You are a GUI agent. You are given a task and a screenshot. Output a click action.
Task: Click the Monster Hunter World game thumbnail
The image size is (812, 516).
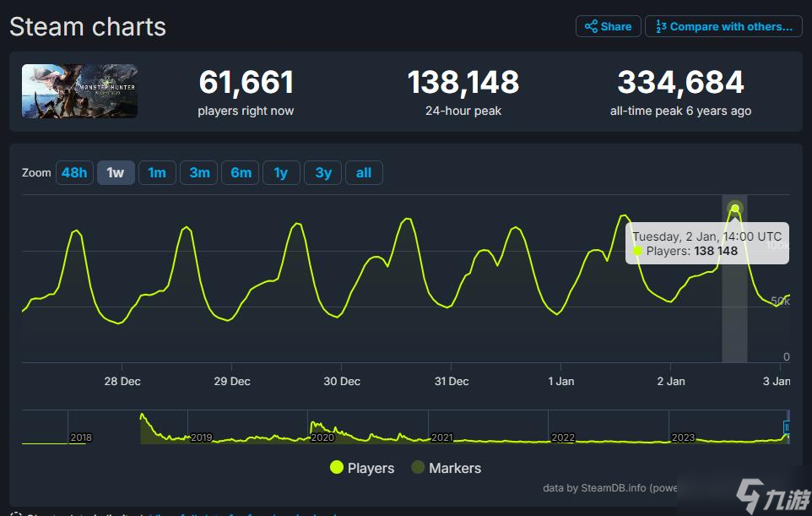(x=79, y=91)
